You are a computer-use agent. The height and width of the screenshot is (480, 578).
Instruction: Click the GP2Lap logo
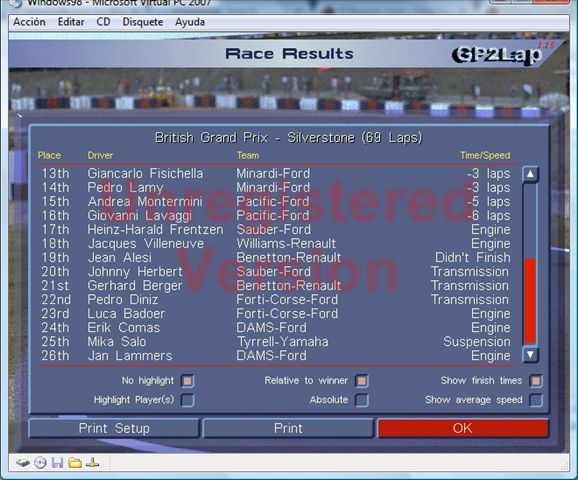[498, 55]
